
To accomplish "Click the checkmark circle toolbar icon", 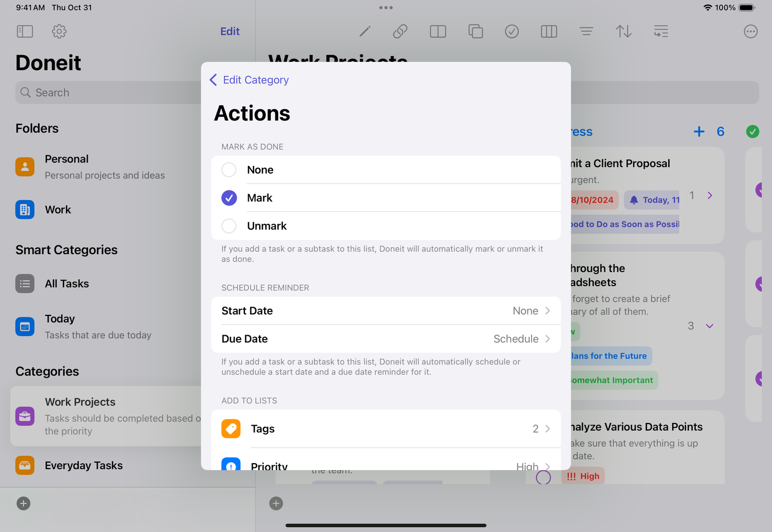I will click(512, 31).
